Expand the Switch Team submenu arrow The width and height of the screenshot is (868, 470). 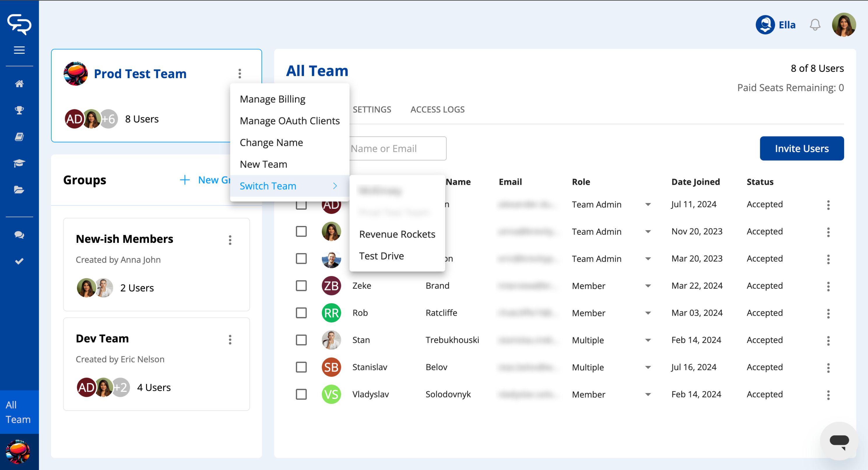click(x=335, y=186)
